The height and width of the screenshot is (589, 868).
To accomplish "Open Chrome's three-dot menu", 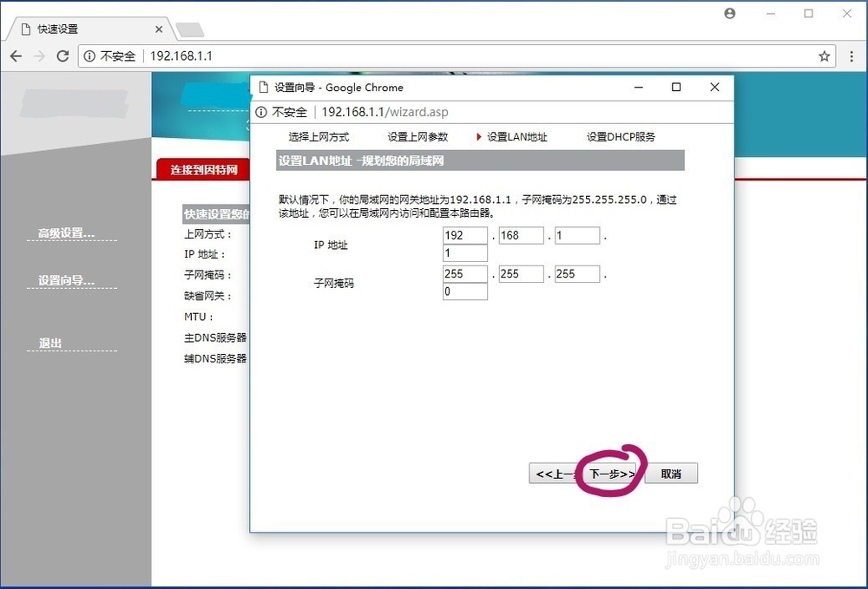I will [852, 56].
